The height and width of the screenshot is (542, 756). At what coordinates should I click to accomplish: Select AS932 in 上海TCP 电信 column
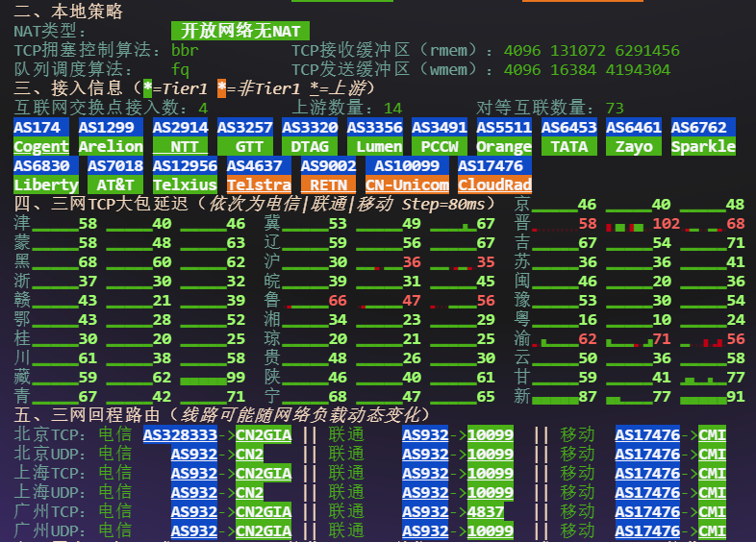(194, 473)
